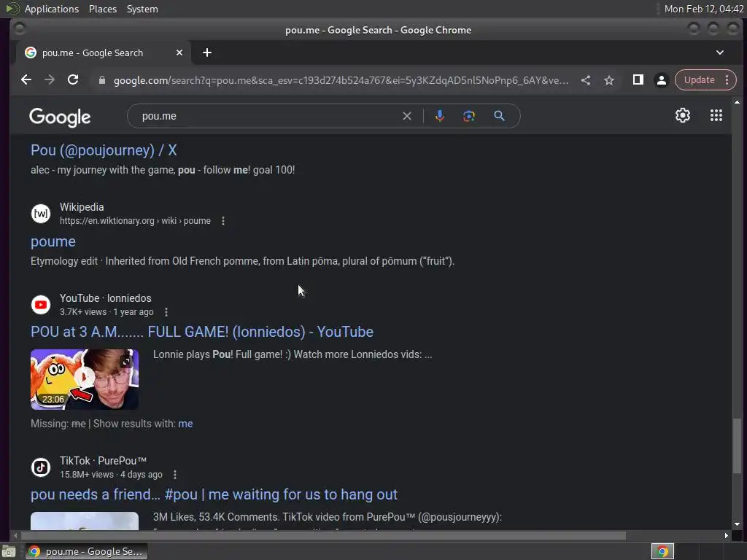The height and width of the screenshot is (560, 747).
Task: Click the vertical scrollbar thumb
Action: 737,446
